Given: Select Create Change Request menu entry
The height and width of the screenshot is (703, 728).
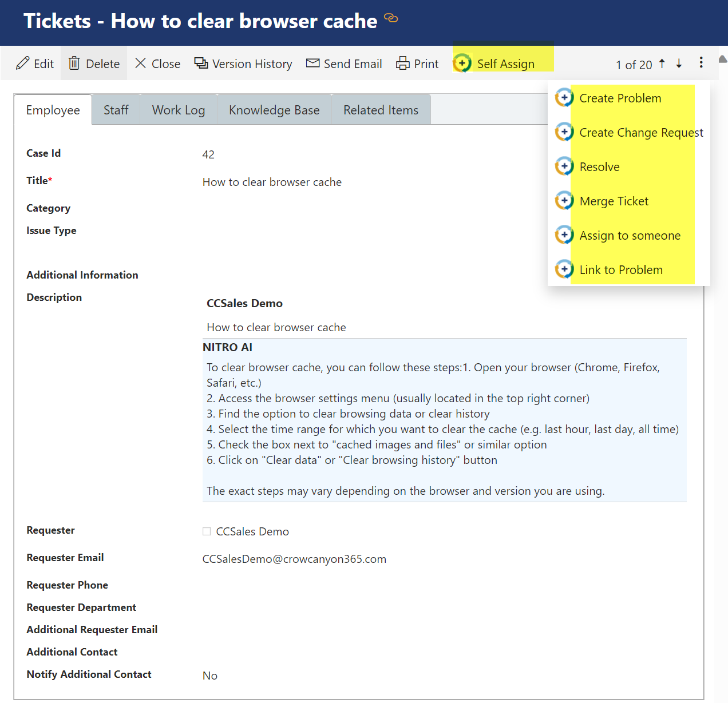Looking at the screenshot, I should pyautogui.click(x=641, y=132).
